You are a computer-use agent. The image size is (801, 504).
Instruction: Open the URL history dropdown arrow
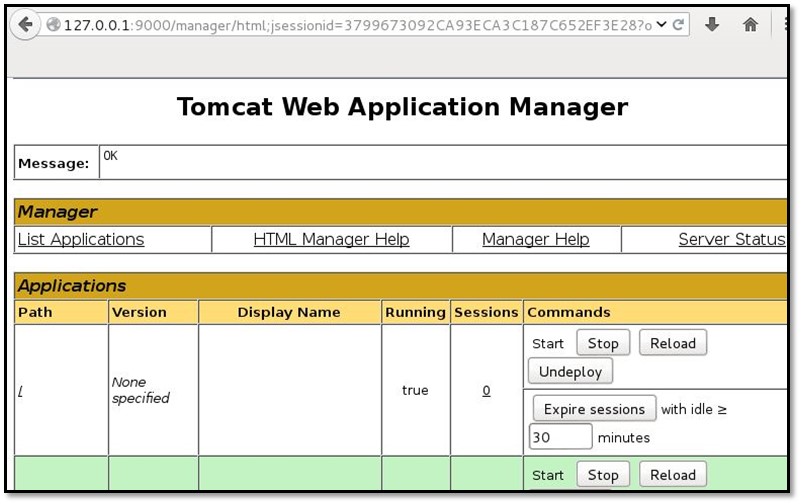[x=661, y=25]
